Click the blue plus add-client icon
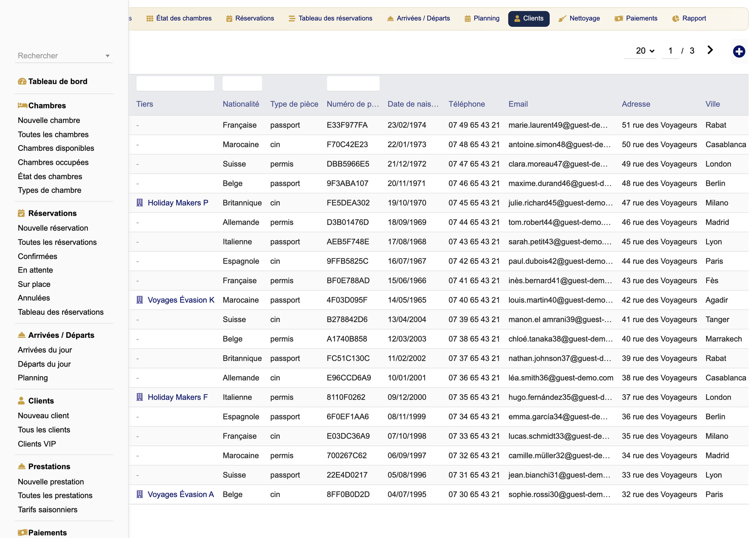Image resolution: width=756 pixels, height=538 pixels. tap(739, 51)
